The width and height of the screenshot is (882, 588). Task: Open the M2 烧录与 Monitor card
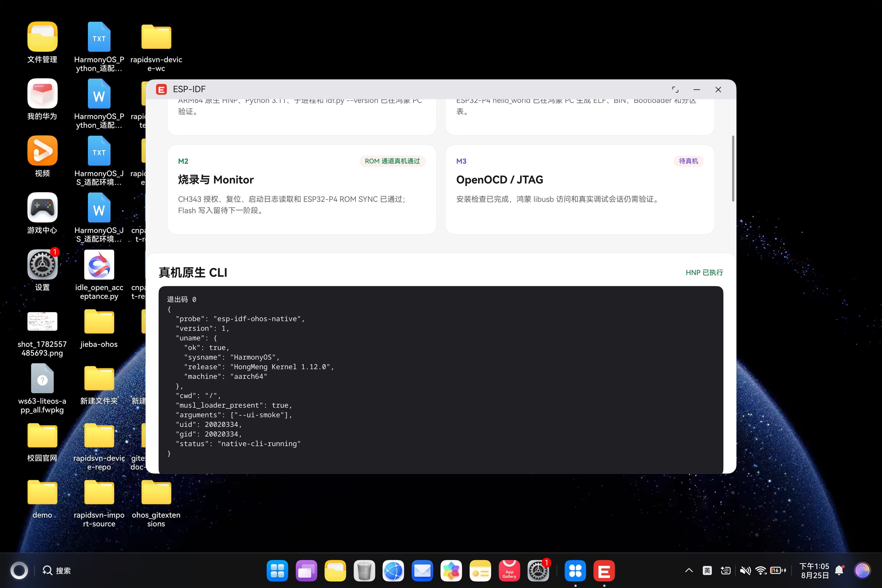(x=302, y=189)
